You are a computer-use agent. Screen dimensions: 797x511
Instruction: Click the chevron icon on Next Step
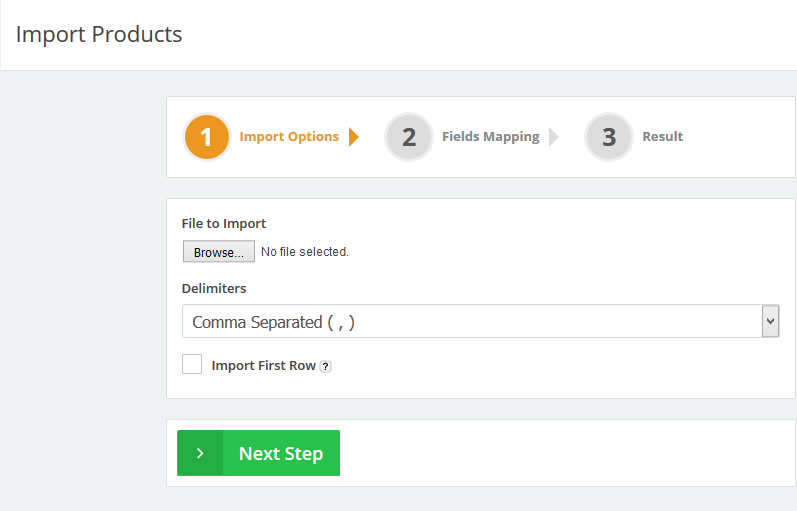click(x=200, y=453)
